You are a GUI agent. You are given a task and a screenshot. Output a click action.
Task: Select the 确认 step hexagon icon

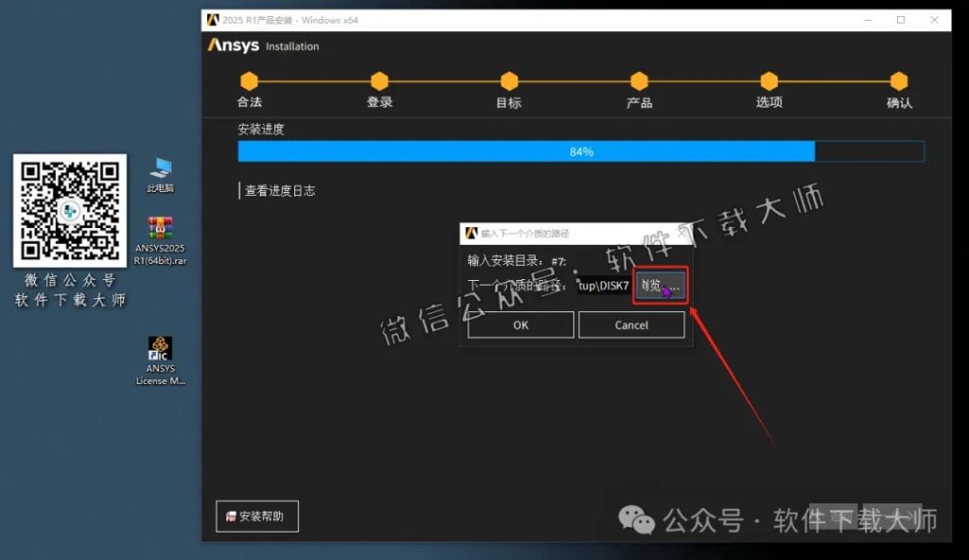898,82
